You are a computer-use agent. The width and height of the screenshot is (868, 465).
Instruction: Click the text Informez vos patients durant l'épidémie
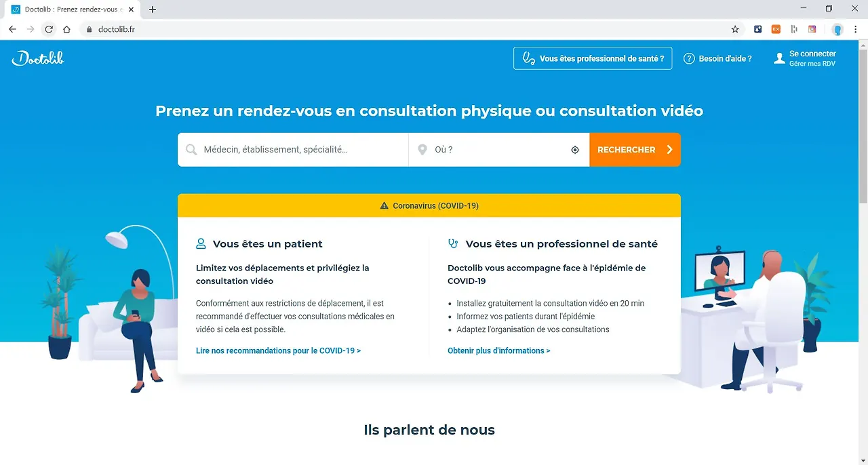coord(526,317)
